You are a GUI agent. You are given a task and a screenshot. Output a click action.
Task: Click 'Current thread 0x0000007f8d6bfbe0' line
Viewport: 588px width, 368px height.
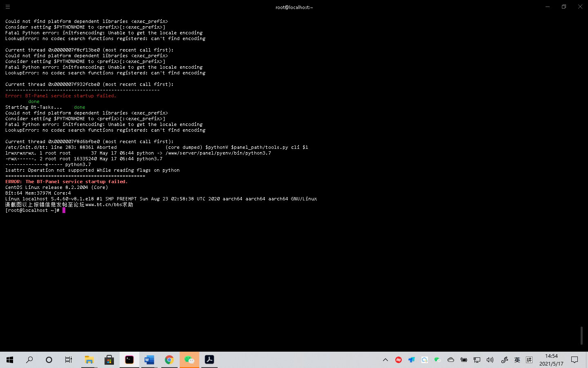click(89, 141)
